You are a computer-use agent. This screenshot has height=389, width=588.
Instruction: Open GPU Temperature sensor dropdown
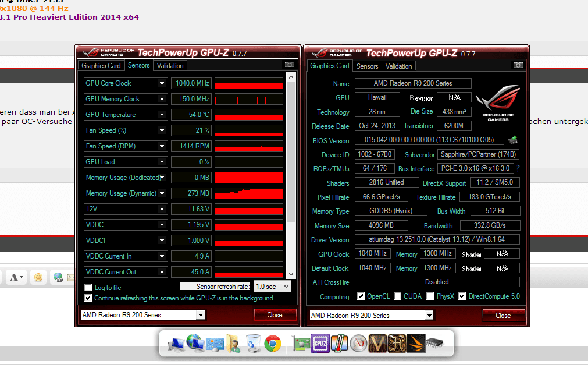point(162,115)
